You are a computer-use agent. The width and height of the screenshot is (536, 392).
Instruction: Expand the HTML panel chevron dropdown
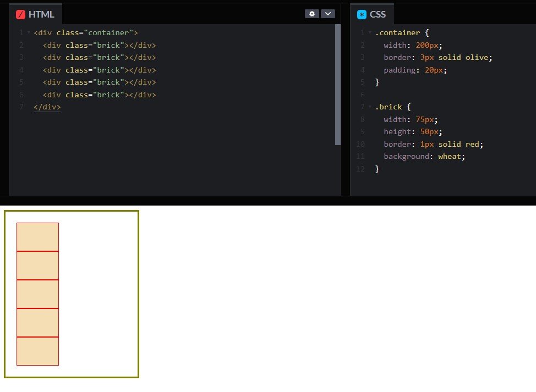pyautogui.click(x=328, y=14)
